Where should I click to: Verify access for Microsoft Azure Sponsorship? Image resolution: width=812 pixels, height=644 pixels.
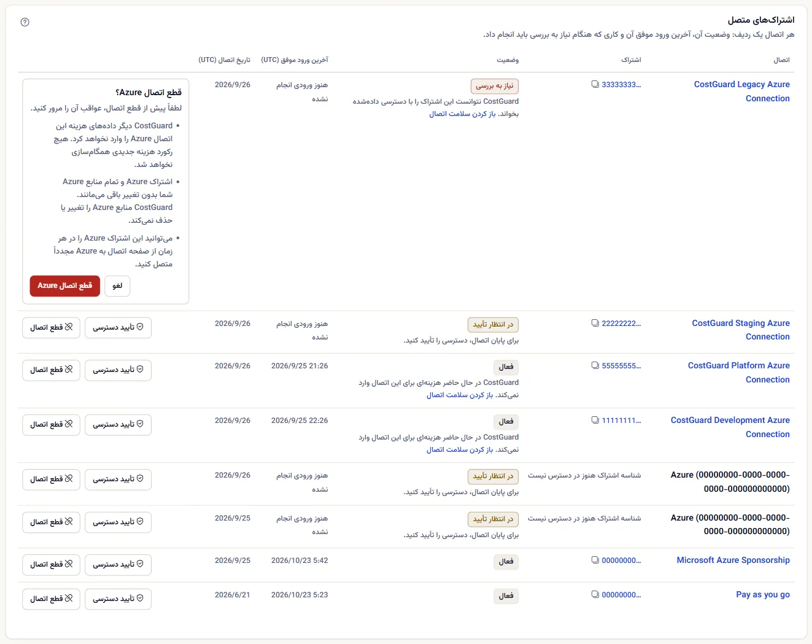pos(118,564)
